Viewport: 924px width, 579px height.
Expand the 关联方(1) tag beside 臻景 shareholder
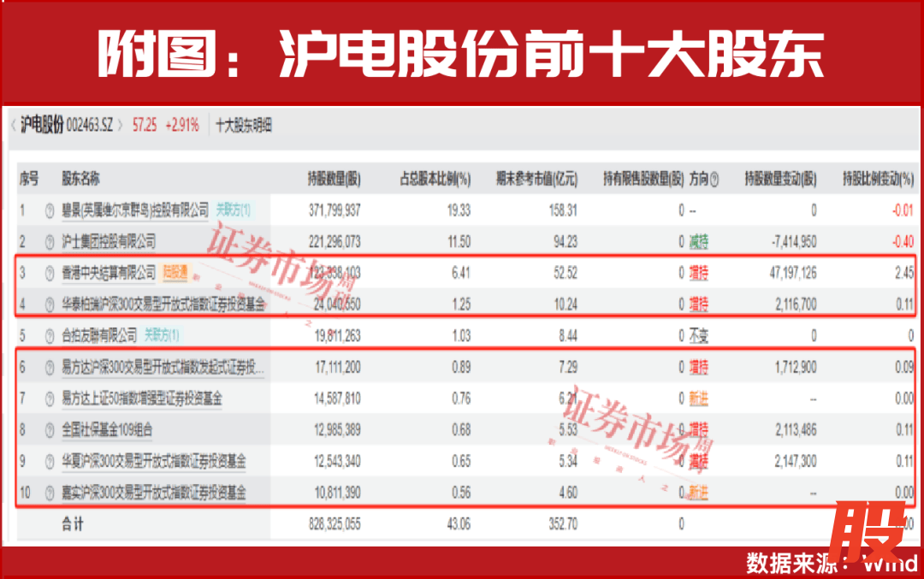pyautogui.click(x=233, y=210)
